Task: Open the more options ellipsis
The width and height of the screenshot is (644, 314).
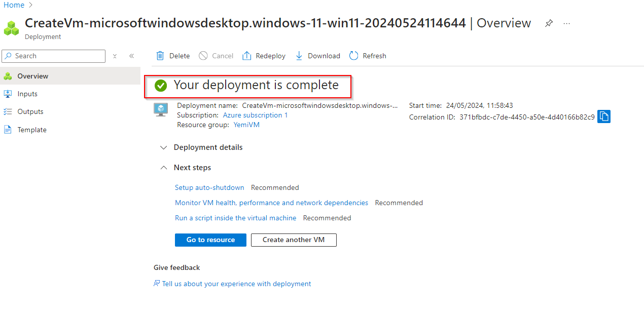Action: point(567,23)
